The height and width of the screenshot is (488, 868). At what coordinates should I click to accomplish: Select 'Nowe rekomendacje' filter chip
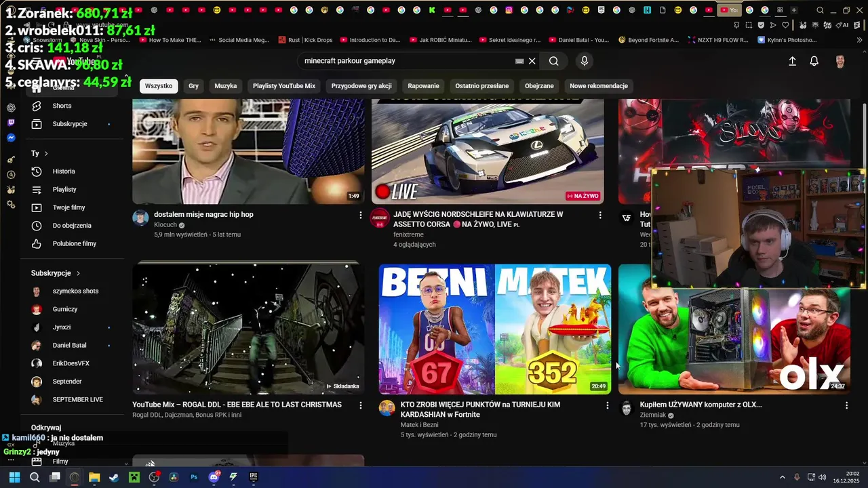coord(599,86)
